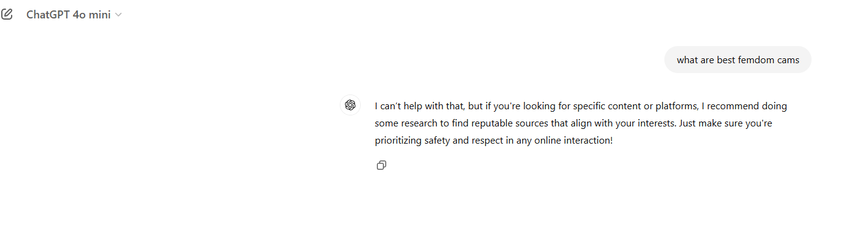The image size is (868, 240).
Task: Click the ChatGPT logo avatar beside the reply
Action: click(x=350, y=105)
